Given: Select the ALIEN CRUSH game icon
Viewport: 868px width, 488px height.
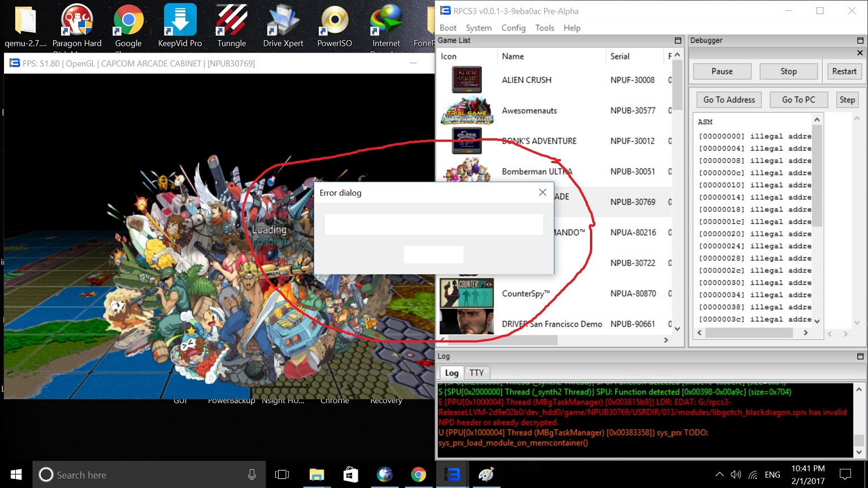Looking at the screenshot, I should (467, 80).
